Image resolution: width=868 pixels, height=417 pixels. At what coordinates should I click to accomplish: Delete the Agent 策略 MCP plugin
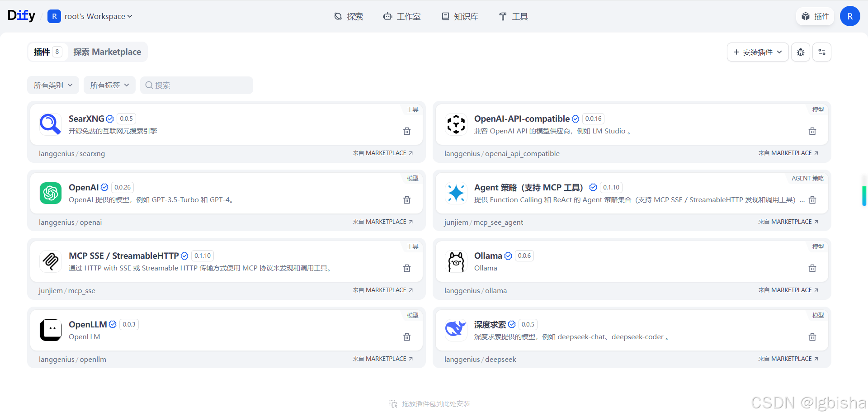(812, 200)
